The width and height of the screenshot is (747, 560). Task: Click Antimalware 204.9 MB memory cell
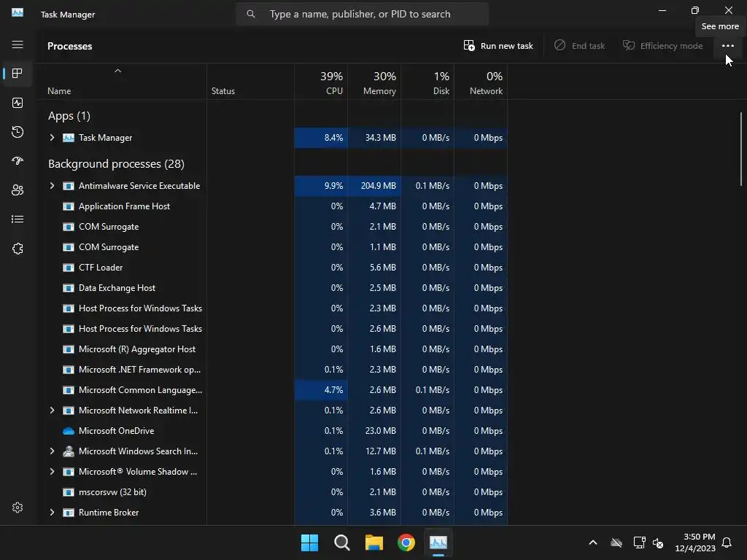tap(374, 186)
